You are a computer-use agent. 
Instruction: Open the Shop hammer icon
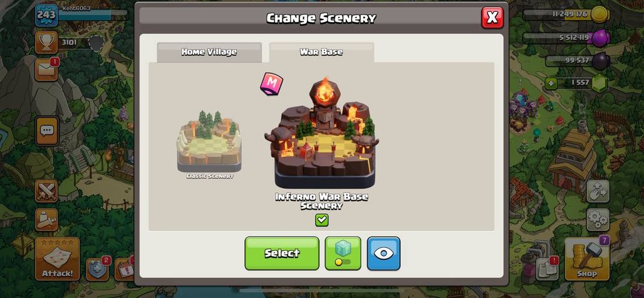click(x=587, y=259)
